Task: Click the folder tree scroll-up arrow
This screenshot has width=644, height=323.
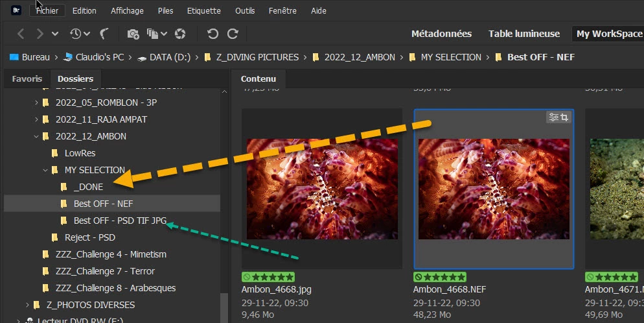Action: click(x=224, y=91)
